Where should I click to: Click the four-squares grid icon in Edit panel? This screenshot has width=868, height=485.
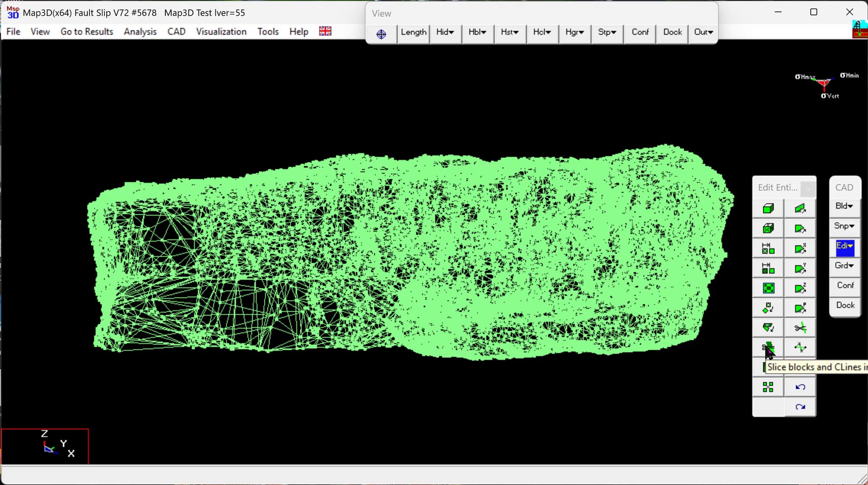(768, 387)
